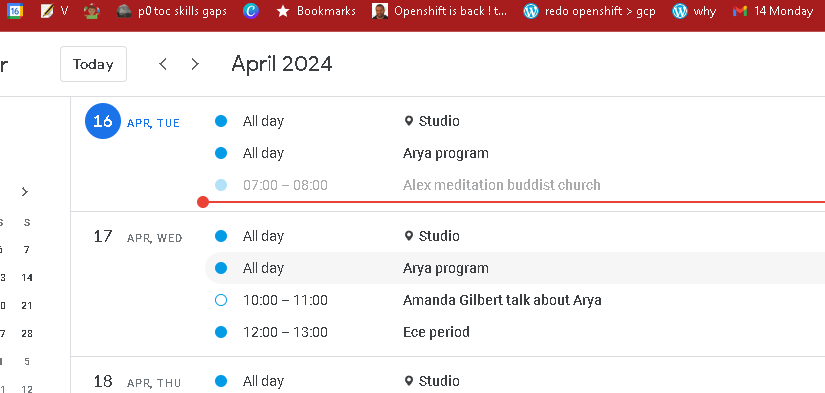Click the blue dot of April 16 Studio event
This screenshot has height=393, width=825.
coord(221,121)
